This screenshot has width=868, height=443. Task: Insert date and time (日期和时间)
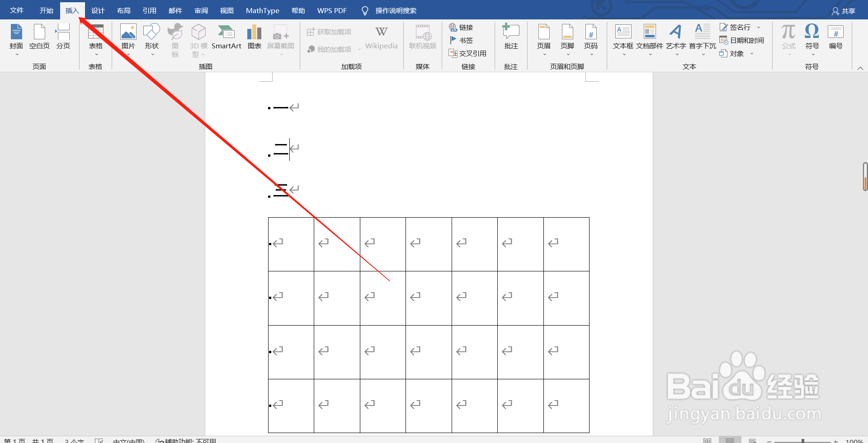pyautogui.click(x=742, y=40)
